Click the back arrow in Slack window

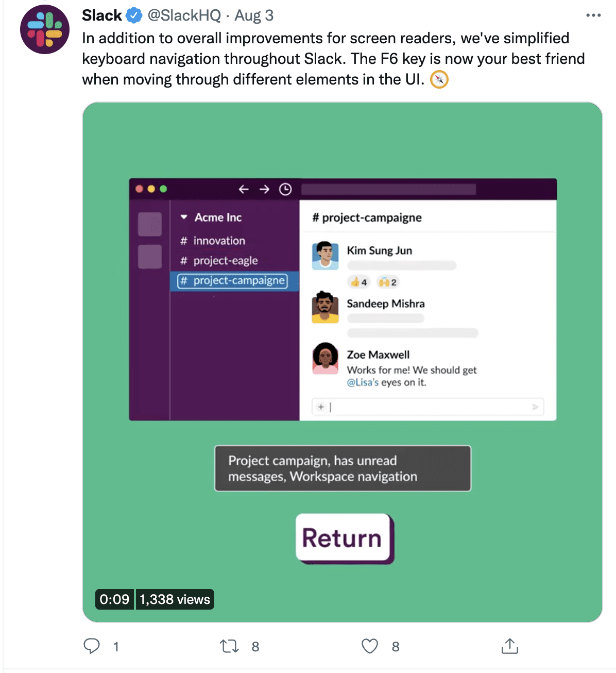[244, 189]
